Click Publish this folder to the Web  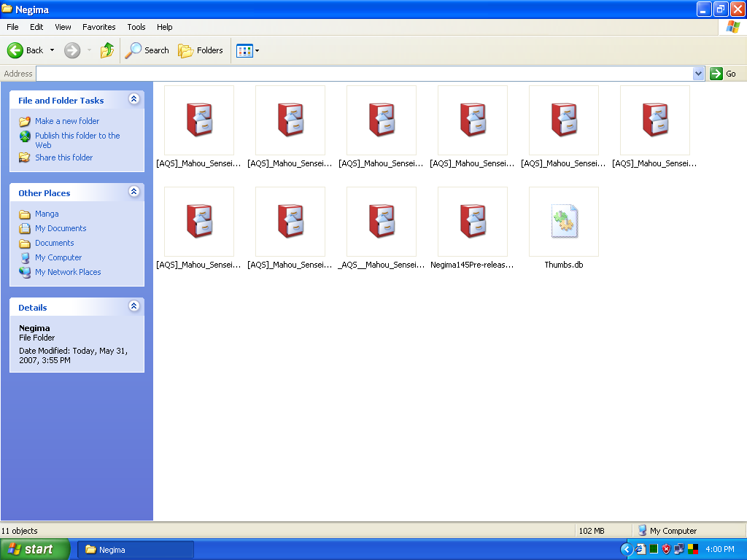pos(77,141)
